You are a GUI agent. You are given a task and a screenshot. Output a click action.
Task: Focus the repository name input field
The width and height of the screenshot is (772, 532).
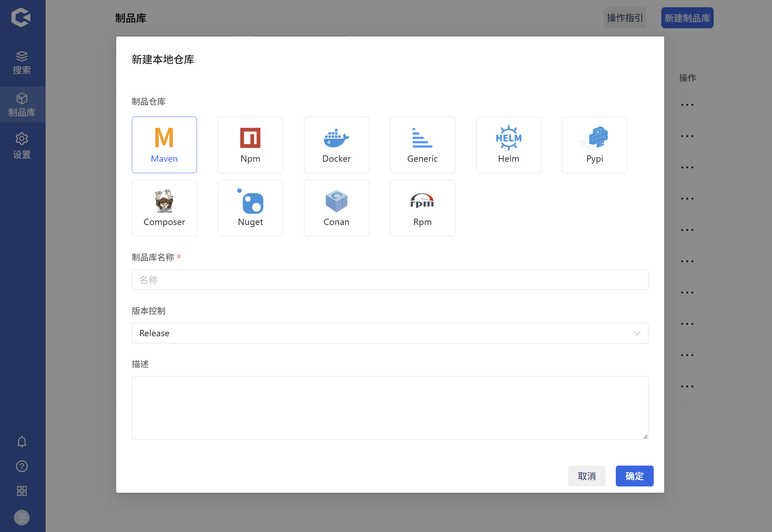pos(390,280)
